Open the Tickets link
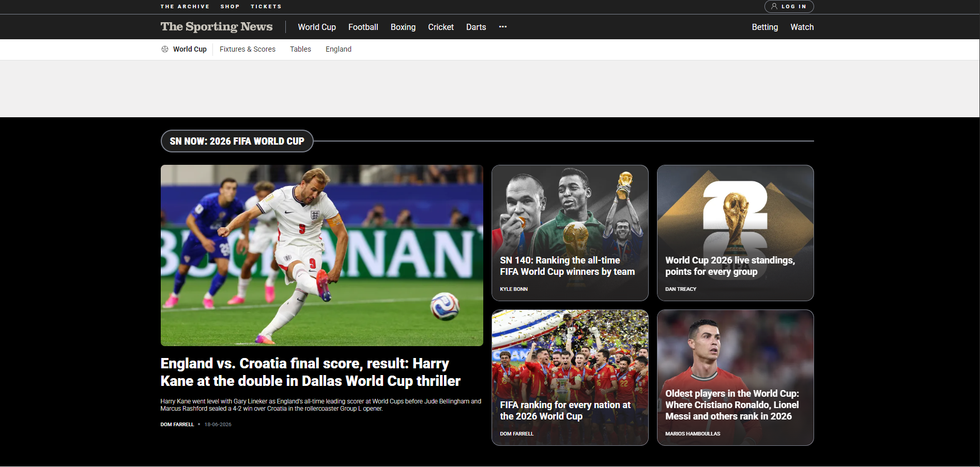The height and width of the screenshot is (467, 980). click(x=266, y=6)
